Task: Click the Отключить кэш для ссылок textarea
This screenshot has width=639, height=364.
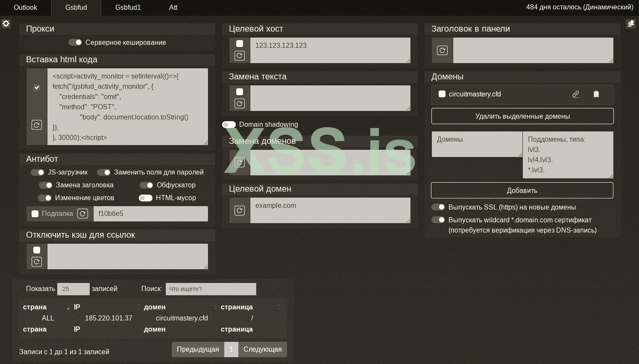Action: (128, 256)
